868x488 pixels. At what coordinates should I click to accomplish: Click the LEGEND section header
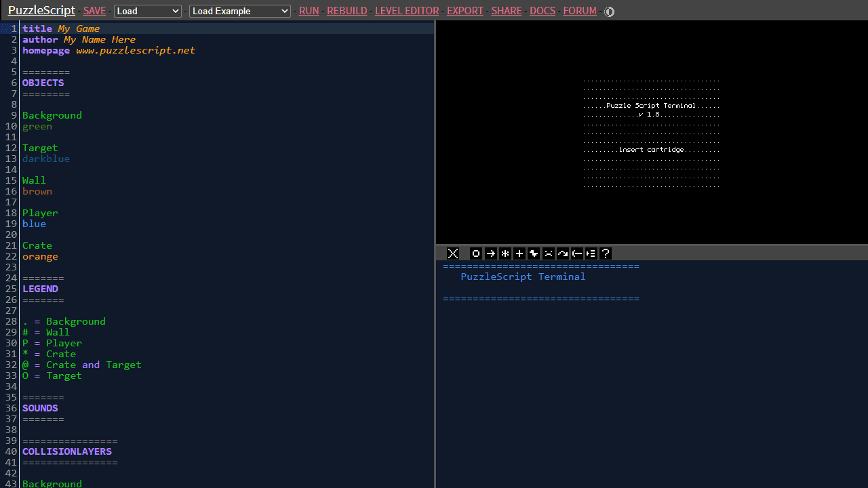click(x=40, y=289)
